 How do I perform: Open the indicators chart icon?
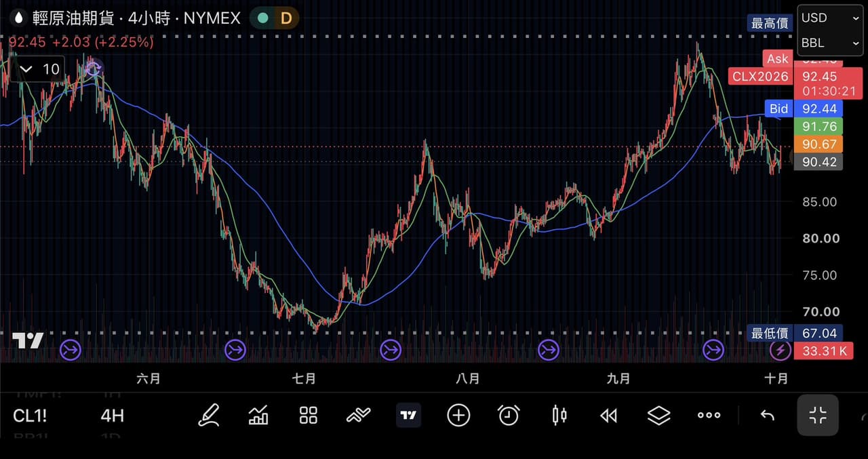258,415
